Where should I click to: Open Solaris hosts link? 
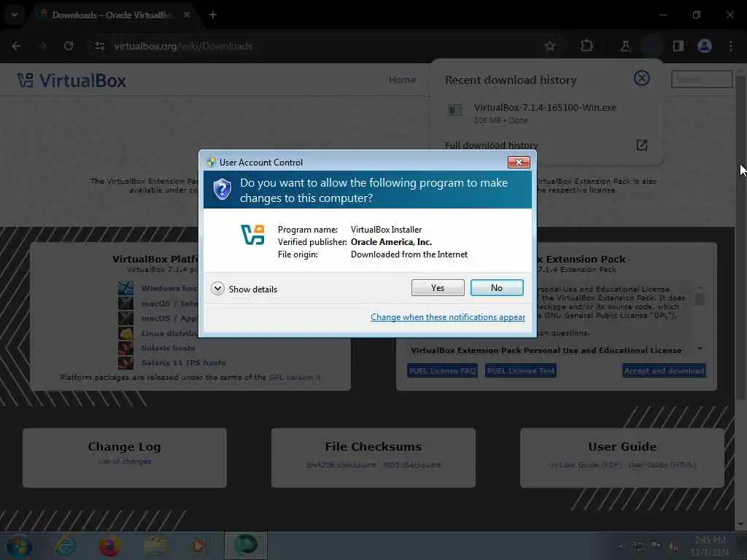[169, 348]
